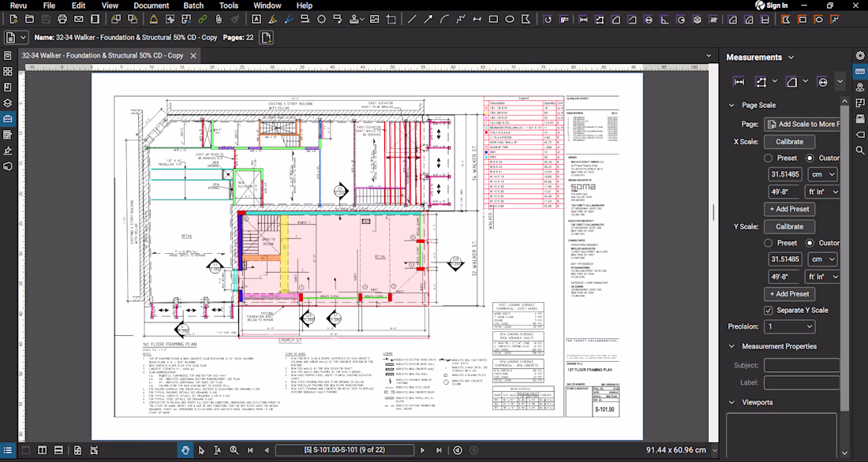The height and width of the screenshot is (462, 868).
Task: Open the Document menu
Action: click(x=151, y=6)
